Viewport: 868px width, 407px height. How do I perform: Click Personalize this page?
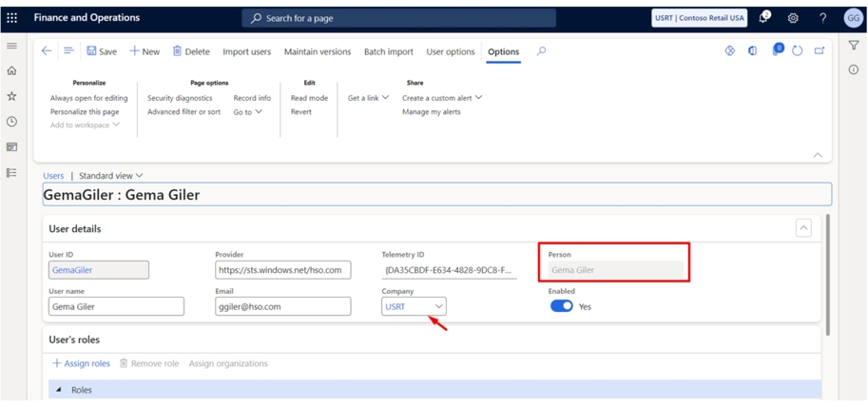coord(85,112)
